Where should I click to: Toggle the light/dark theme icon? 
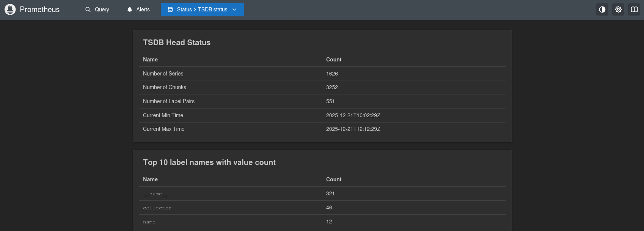tap(602, 9)
